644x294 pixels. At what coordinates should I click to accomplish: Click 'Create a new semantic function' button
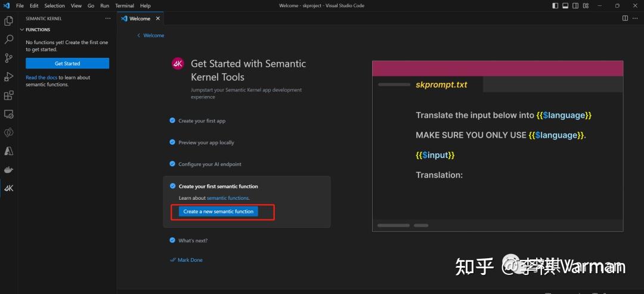click(x=218, y=212)
